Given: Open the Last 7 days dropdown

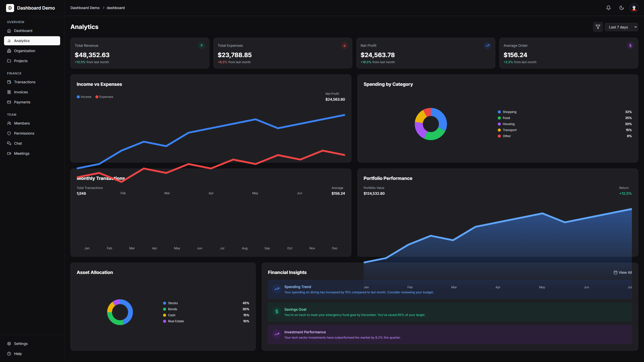Looking at the screenshot, I should 621,27.
